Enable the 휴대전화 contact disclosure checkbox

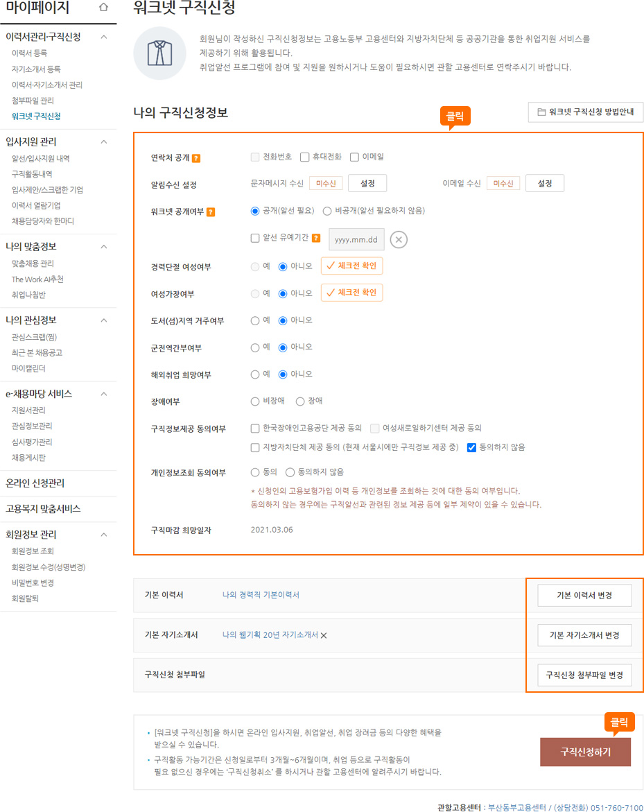click(x=304, y=157)
